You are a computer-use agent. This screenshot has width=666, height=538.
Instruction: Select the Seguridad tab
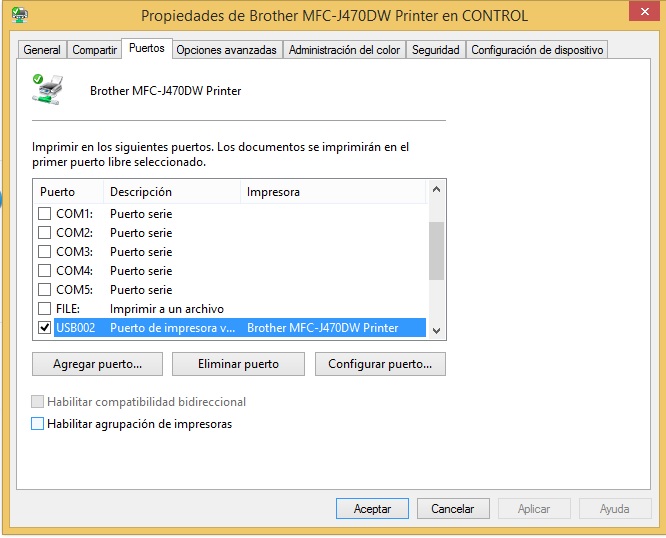coord(435,50)
